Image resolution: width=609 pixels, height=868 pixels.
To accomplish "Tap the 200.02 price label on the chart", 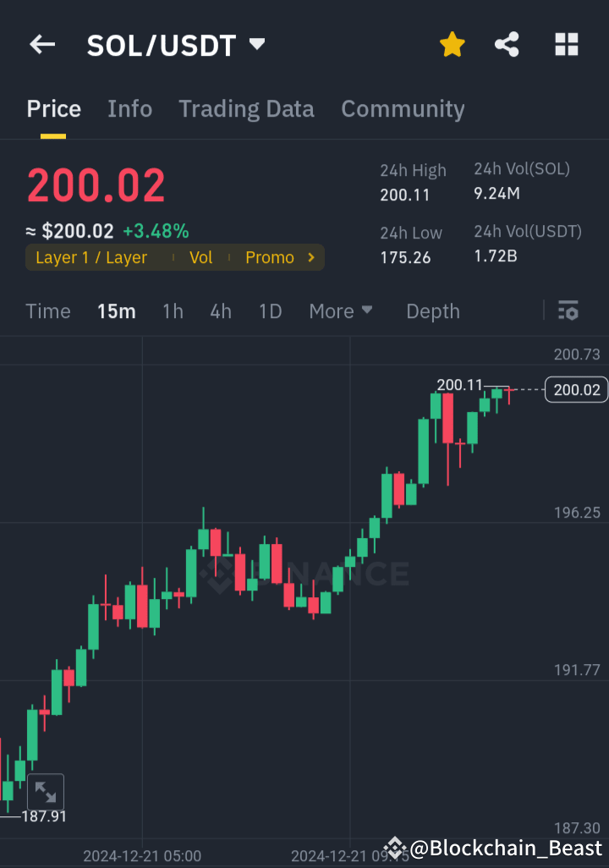I will (x=575, y=390).
